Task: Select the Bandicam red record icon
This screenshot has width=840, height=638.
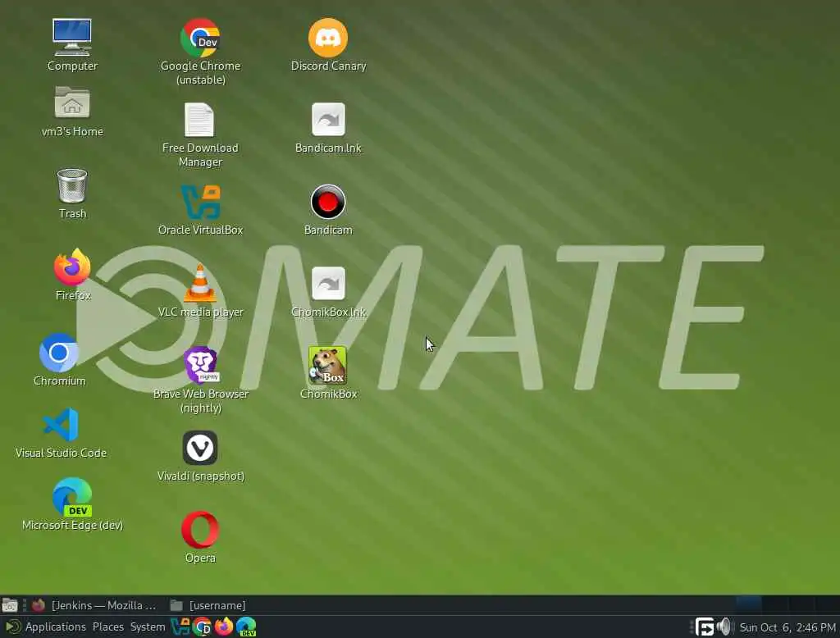Action: click(x=328, y=202)
